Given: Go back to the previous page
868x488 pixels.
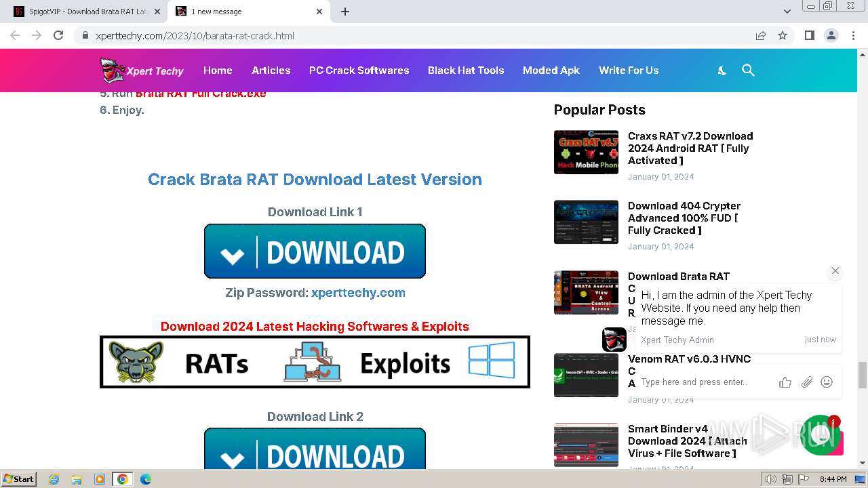Looking at the screenshot, I should coord(15,35).
